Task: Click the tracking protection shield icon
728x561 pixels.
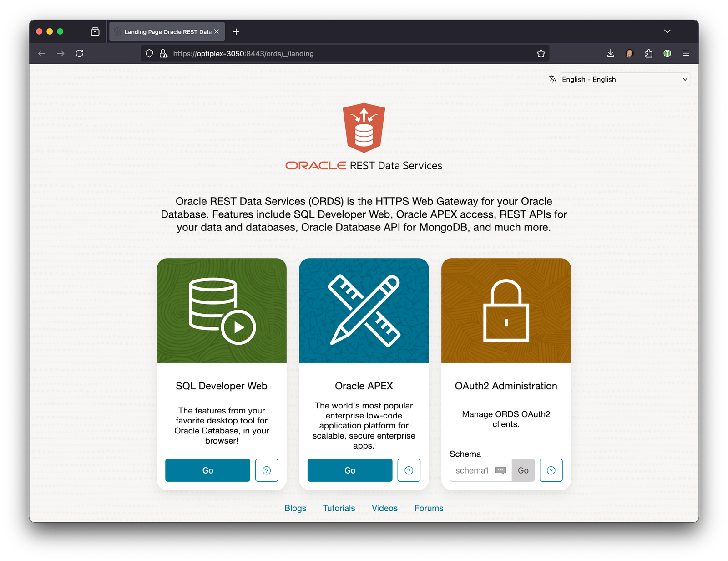Action: click(x=149, y=53)
